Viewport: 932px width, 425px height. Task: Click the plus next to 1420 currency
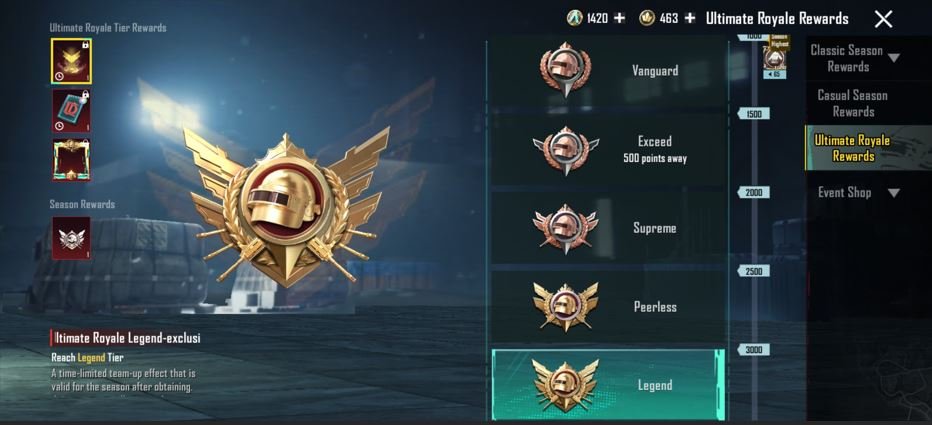(619, 18)
